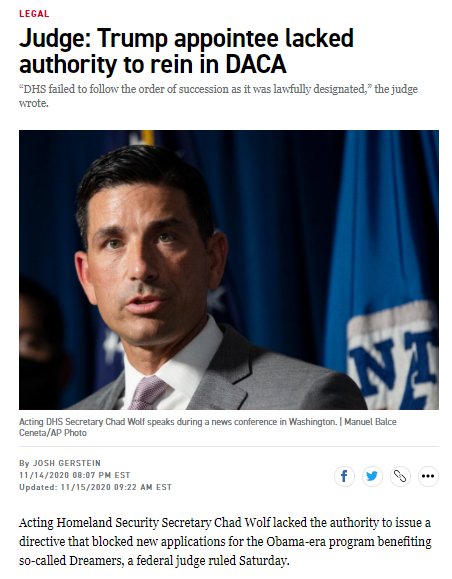Click the 11/14/2020 08:07 PM publish time

click(75, 475)
